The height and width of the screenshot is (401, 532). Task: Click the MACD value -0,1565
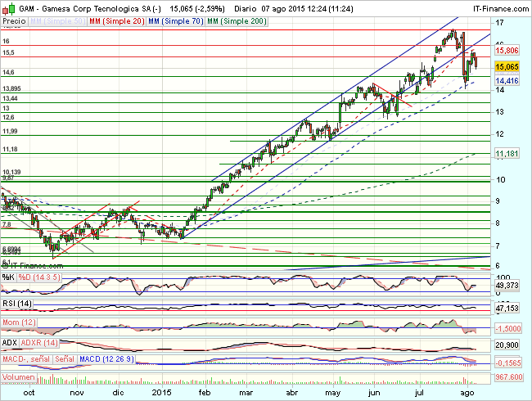click(507, 363)
